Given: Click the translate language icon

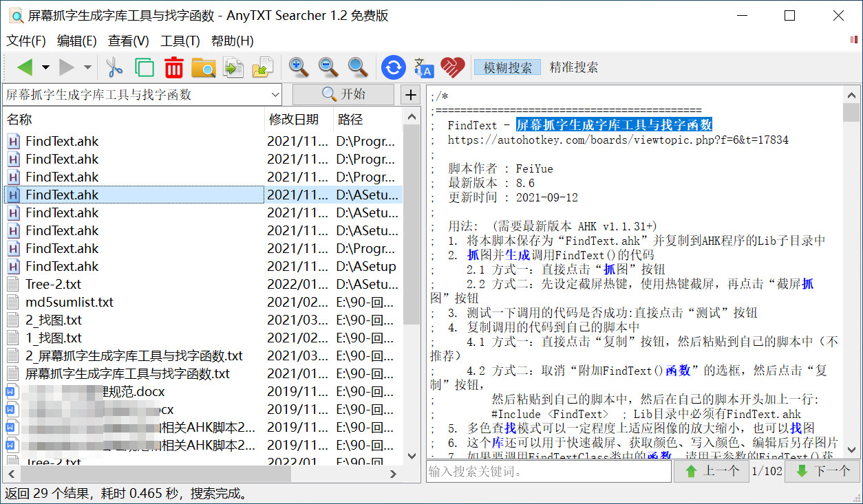Looking at the screenshot, I should click(x=423, y=67).
